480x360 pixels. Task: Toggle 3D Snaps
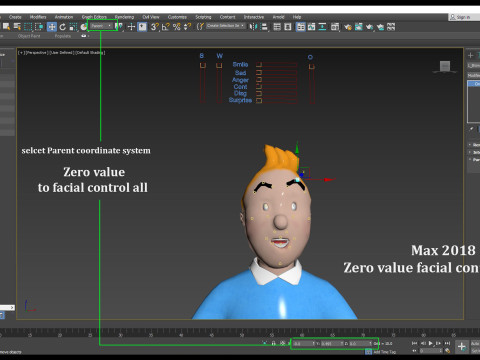coord(154,27)
